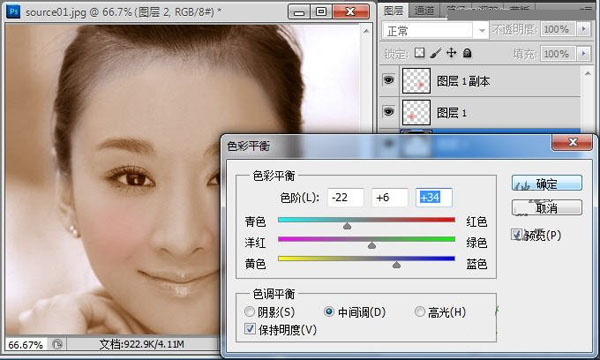
Task: Minimize the source01.jpg document window
Action: pyautogui.click(x=299, y=12)
